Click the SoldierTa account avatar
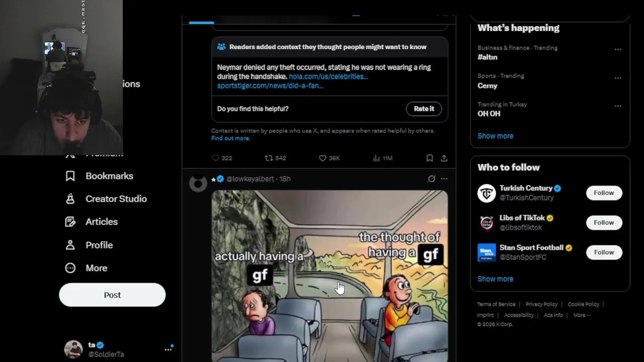644x362 pixels. [73, 349]
